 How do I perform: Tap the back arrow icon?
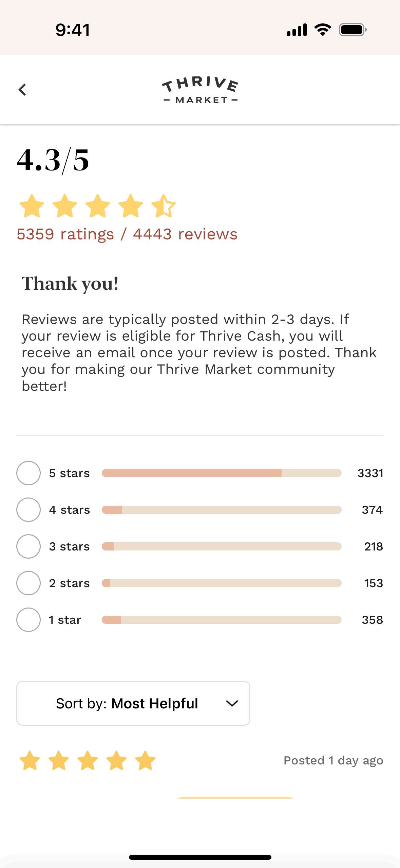[22, 90]
